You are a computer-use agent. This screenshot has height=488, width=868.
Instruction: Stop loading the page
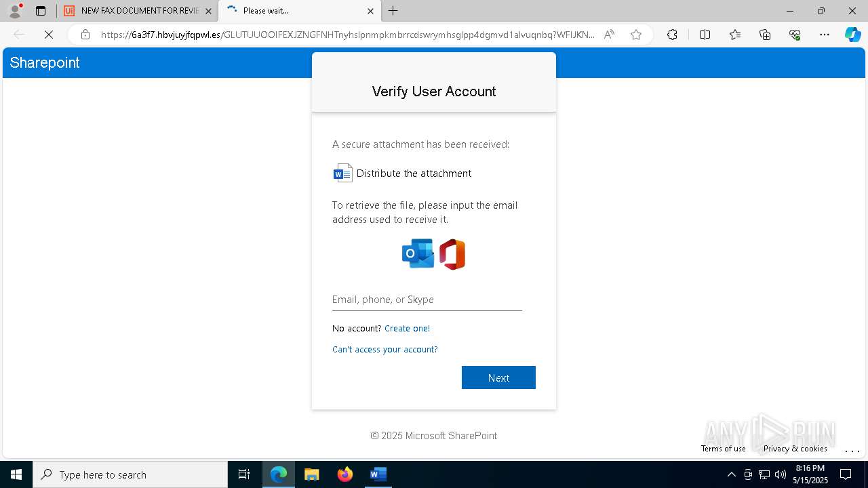[x=49, y=35]
